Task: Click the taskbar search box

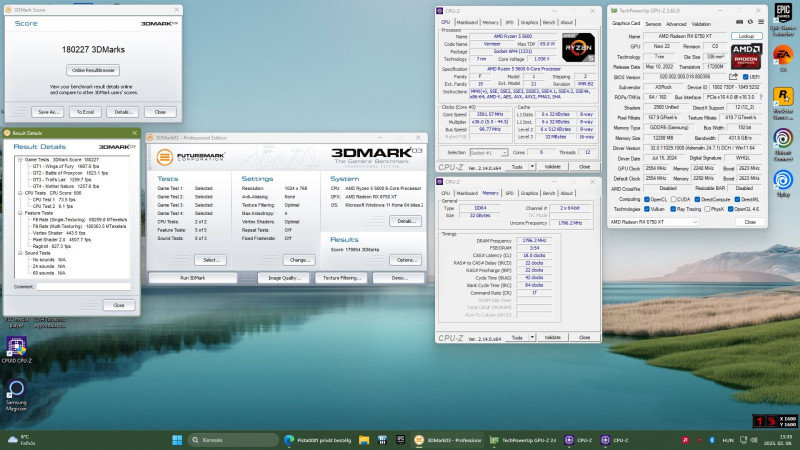Action: click(233, 440)
